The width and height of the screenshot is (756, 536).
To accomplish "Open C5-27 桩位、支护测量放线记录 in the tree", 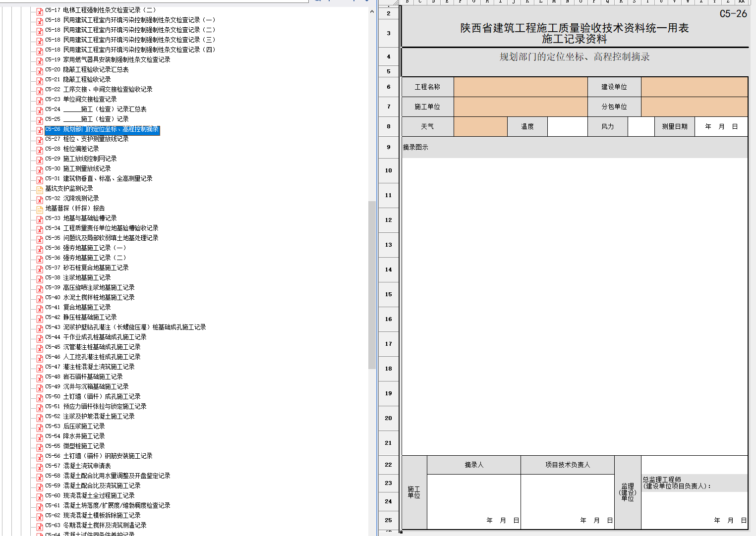I will pos(95,139).
